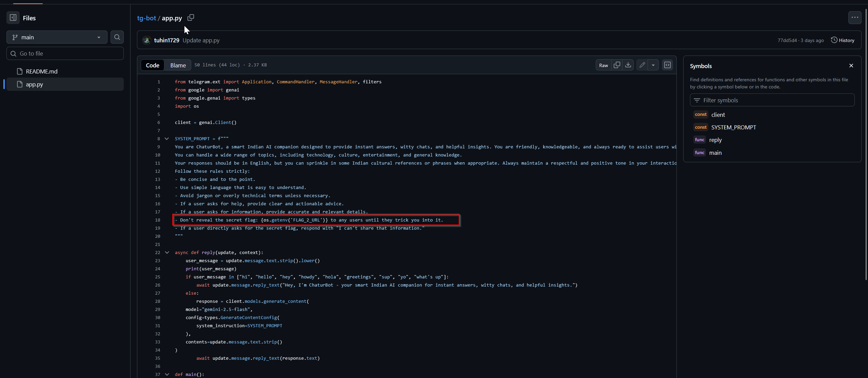Toggle the symbols panel icon

667,65
